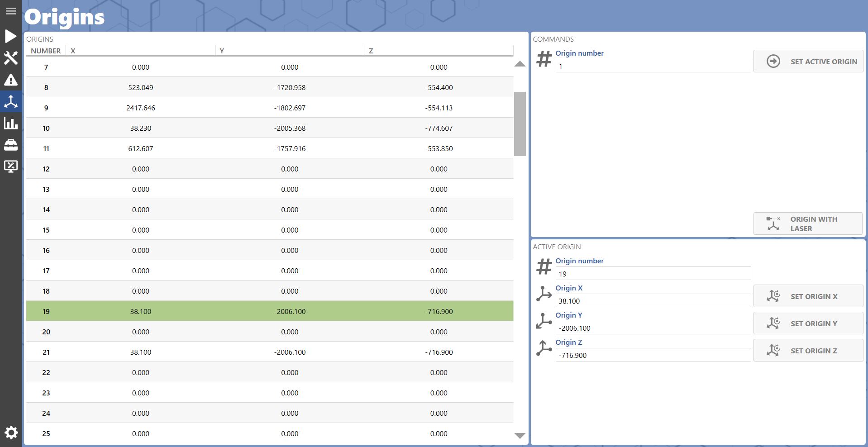
Task: Select origin row 9 with X 2417.646
Action: point(270,108)
